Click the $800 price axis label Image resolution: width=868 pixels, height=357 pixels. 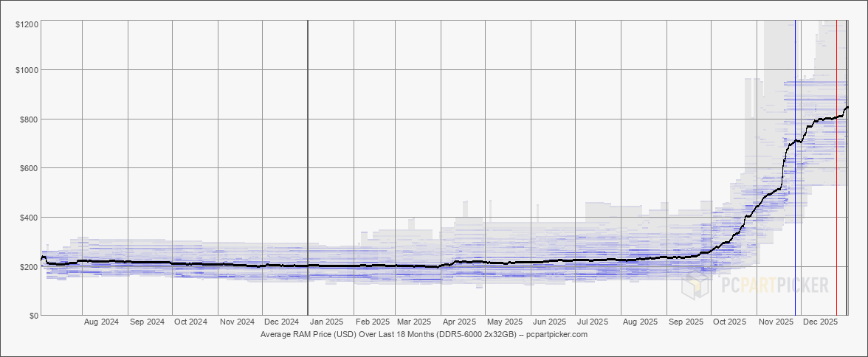[30, 119]
